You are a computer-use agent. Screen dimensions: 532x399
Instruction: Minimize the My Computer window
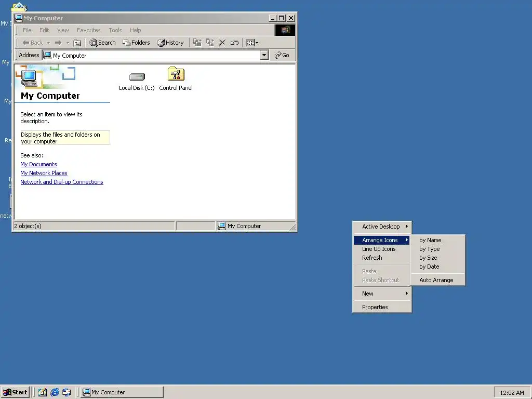tap(273, 18)
